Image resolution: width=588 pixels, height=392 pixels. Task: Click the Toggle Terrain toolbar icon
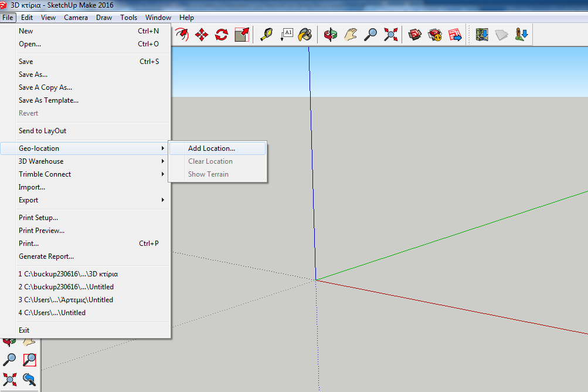(x=501, y=35)
